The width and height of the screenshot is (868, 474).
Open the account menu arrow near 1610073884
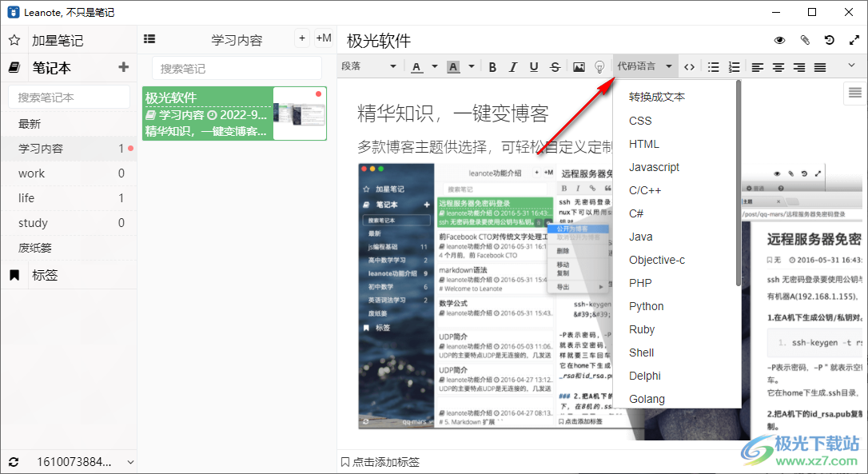(130, 462)
